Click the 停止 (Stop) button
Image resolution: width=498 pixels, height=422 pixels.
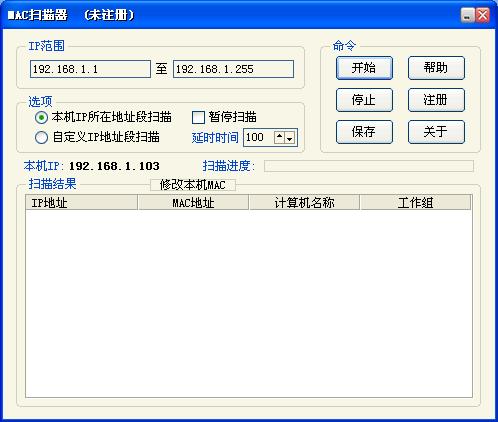364,100
